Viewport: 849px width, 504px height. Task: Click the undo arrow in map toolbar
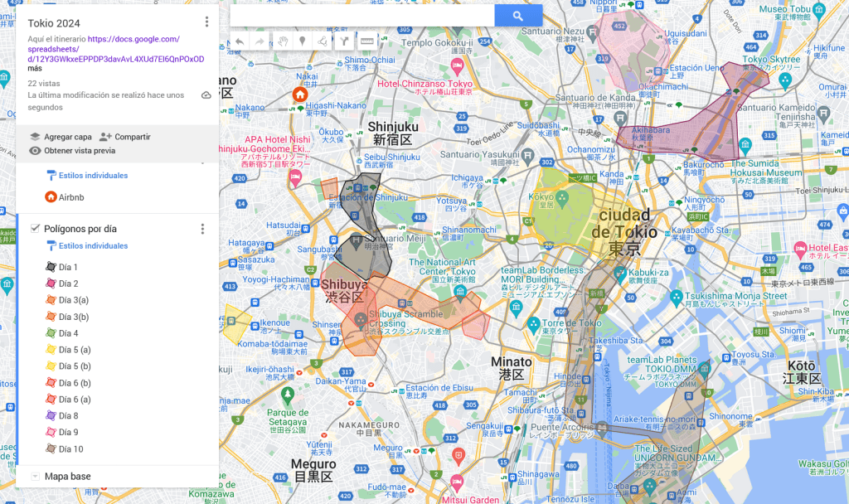point(240,41)
